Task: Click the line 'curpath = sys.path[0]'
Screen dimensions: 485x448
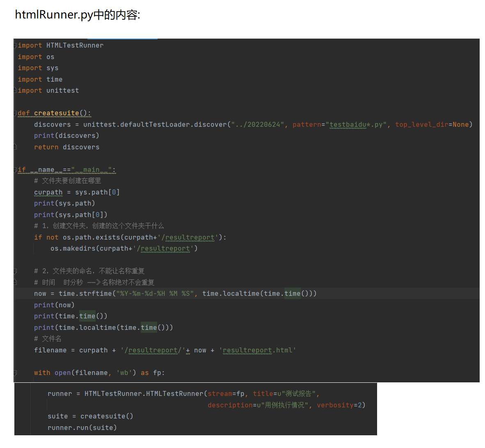Action: [77, 192]
